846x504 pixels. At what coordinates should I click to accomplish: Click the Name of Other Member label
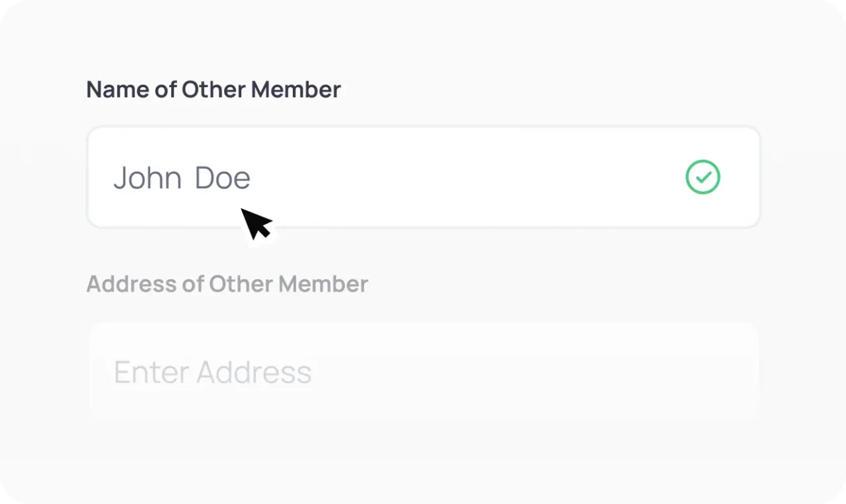tap(213, 89)
